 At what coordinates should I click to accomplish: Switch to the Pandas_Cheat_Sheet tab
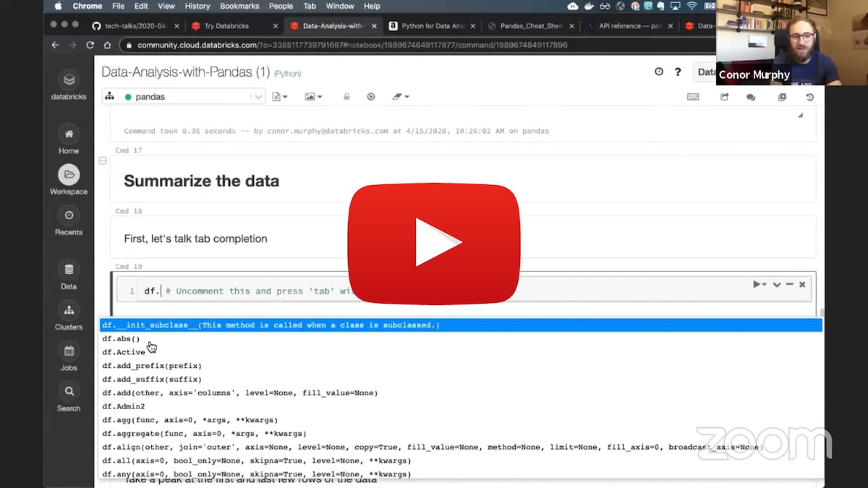pos(530,26)
